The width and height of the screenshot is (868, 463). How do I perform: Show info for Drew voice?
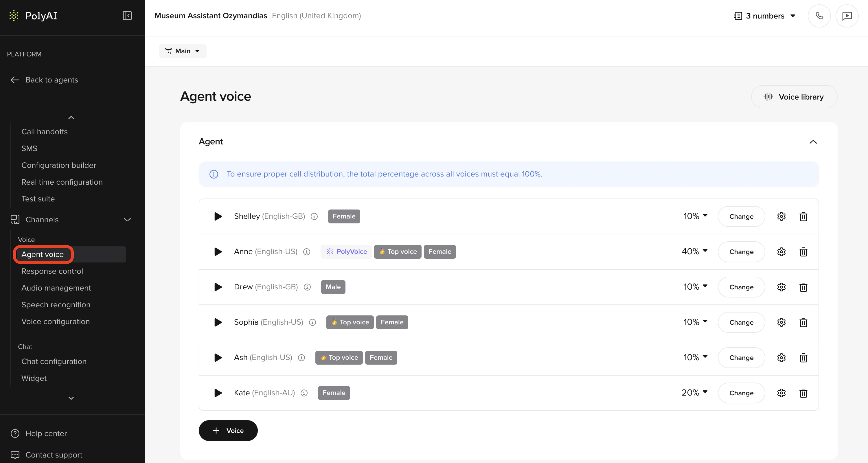(x=307, y=287)
